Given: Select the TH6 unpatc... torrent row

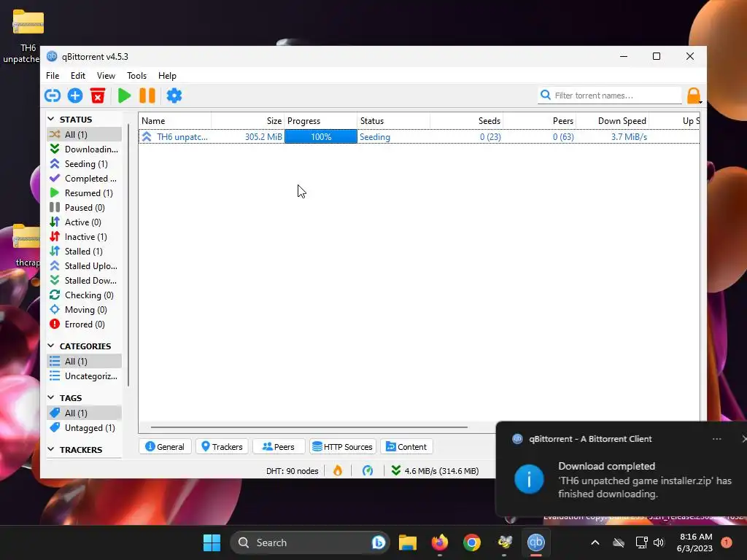Looking at the screenshot, I should (419, 136).
